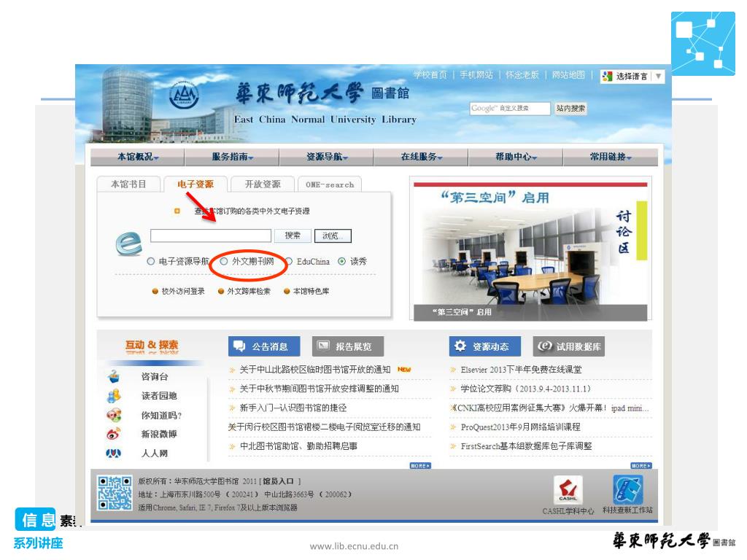Click the 馆员入口 link in the footer
The width and height of the screenshot is (747, 560).
pyautogui.click(x=278, y=481)
